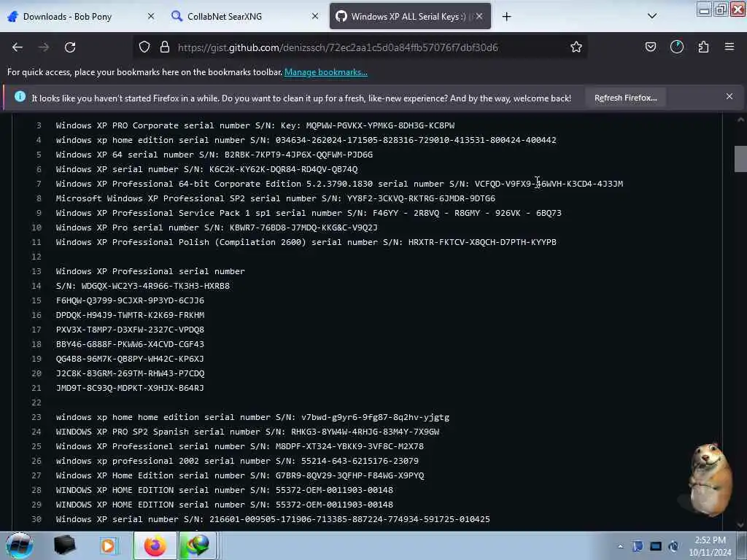Click serial WDGQX-WC2Y3-4R966-TK3H3-HXRB8
This screenshot has height=560, width=747.
coord(155,286)
